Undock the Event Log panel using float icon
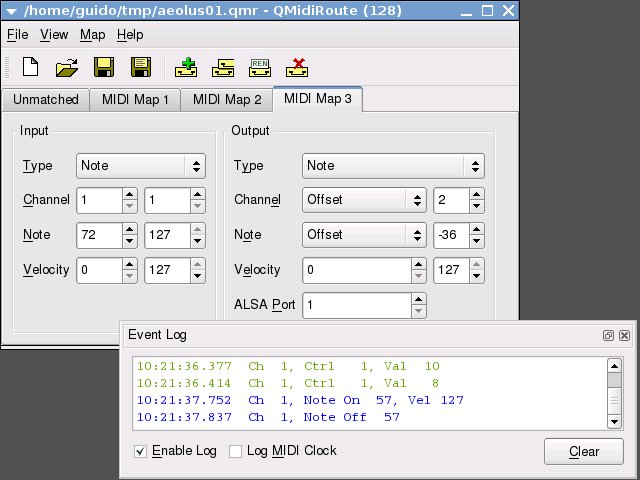 point(608,335)
